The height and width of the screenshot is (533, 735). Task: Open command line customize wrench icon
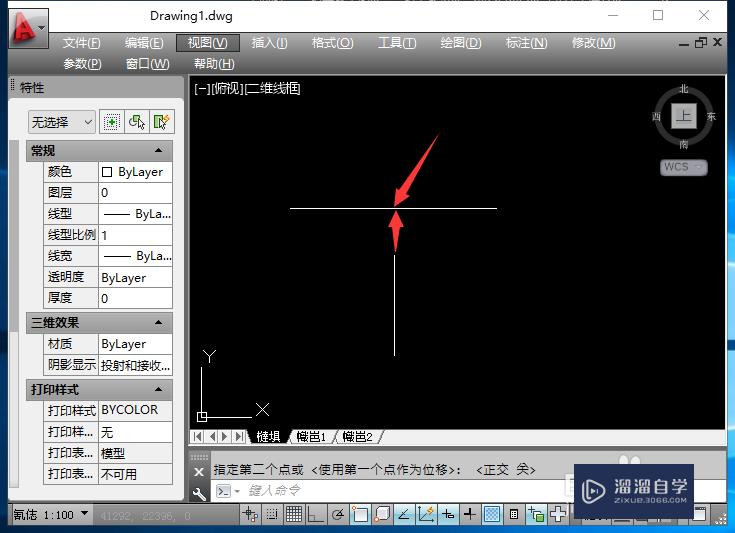[x=199, y=493]
